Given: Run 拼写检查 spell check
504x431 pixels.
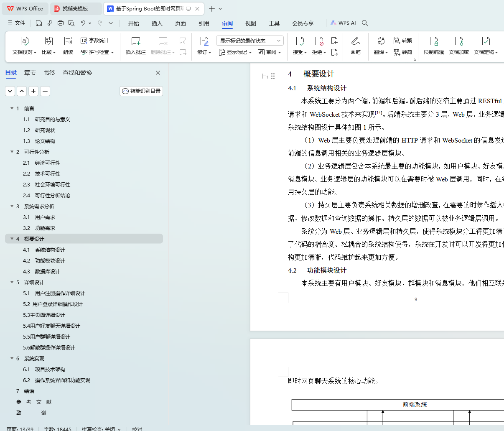Looking at the screenshot, I should [97, 52].
